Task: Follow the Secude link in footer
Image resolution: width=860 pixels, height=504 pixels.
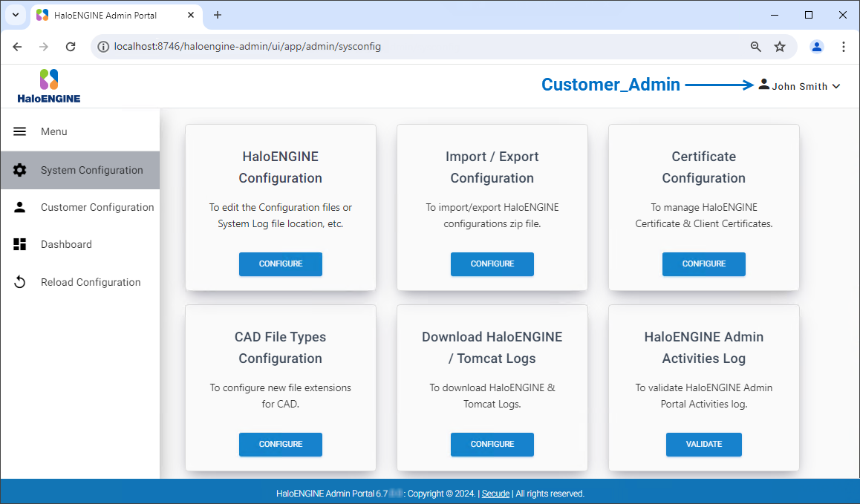Action: tap(495, 494)
